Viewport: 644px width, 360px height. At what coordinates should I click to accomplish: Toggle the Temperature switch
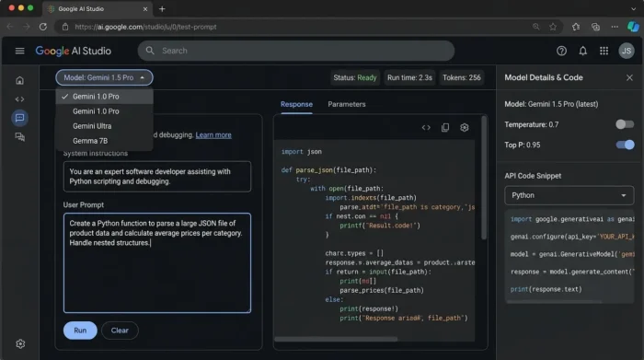click(625, 124)
